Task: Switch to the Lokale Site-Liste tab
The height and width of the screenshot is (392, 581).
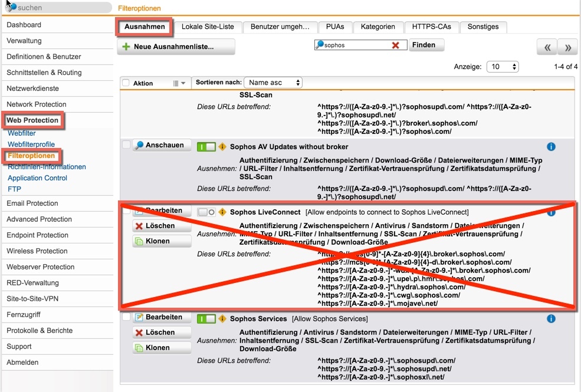Action: [208, 27]
